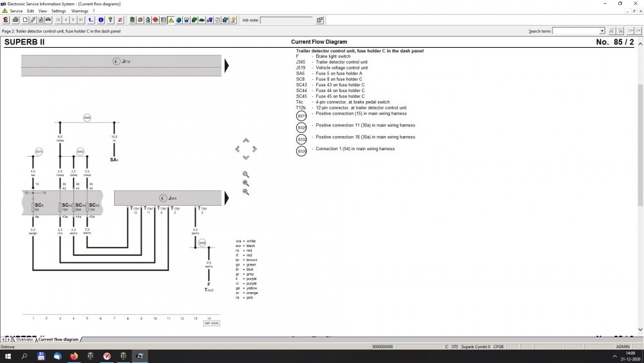Screen dimensions: 644x363
Task: Click the red and blue arrows toolbar icon
Action: pyautogui.click(x=120, y=20)
